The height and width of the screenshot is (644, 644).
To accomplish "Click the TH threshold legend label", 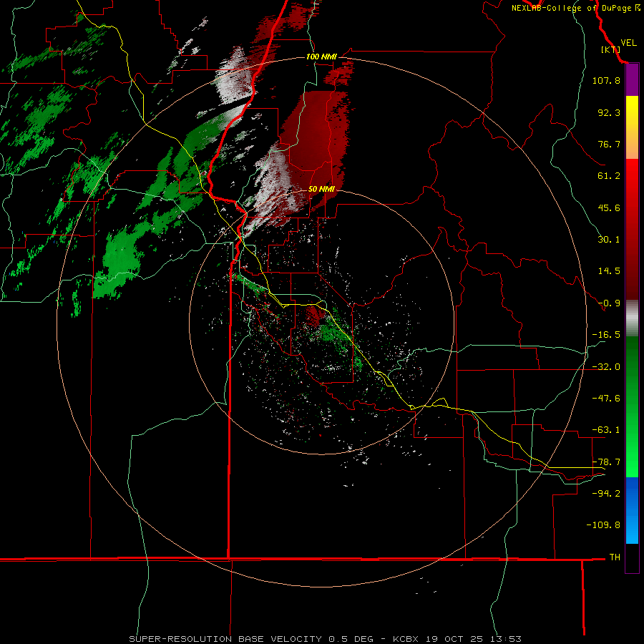I will tap(615, 557).
